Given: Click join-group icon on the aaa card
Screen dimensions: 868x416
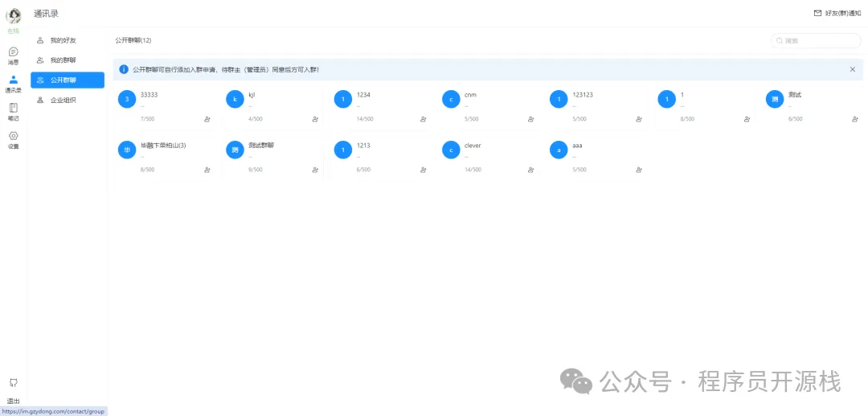Looking at the screenshot, I should [x=639, y=170].
